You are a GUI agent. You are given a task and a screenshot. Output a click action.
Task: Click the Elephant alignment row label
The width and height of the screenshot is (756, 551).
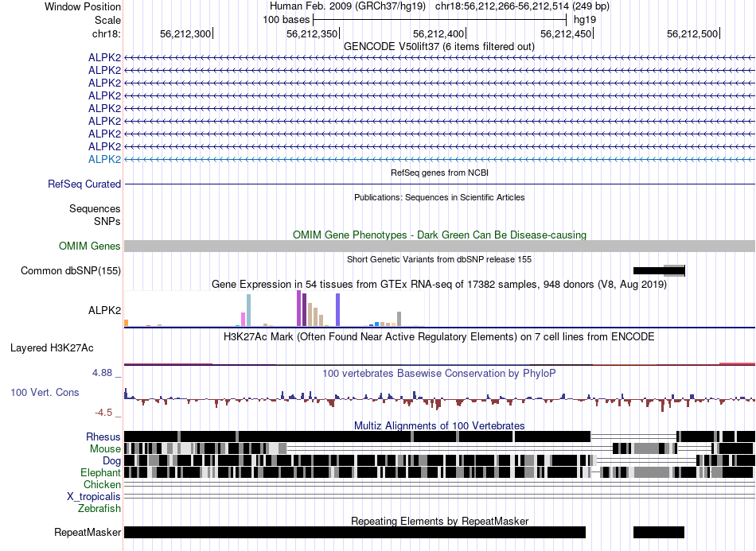[x=100, y=472]
